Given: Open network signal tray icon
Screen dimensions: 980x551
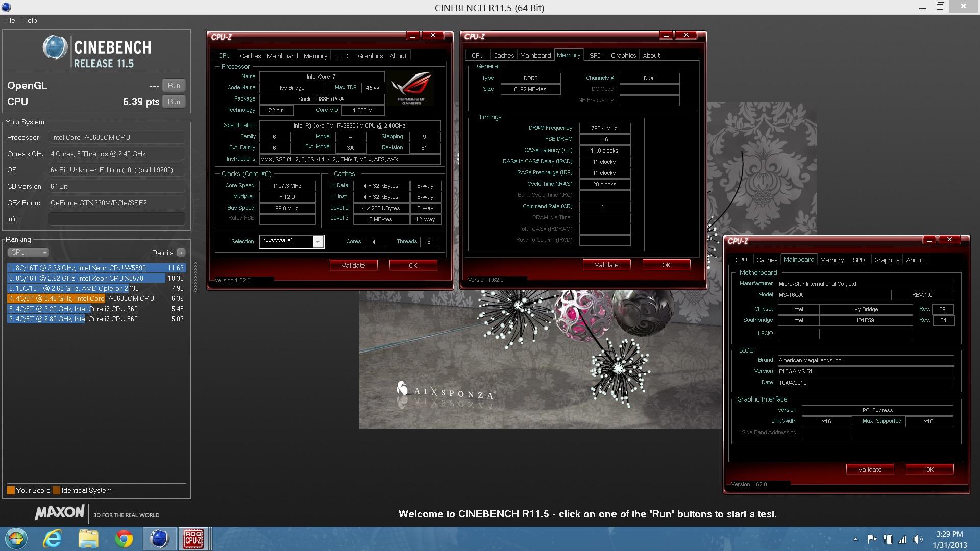Looking at the screenshot, I should tap(902, 539).
